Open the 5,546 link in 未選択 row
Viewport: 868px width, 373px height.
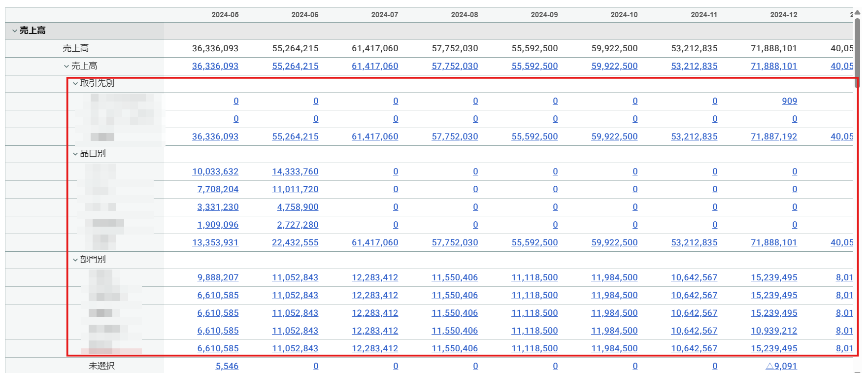[227, 366]
